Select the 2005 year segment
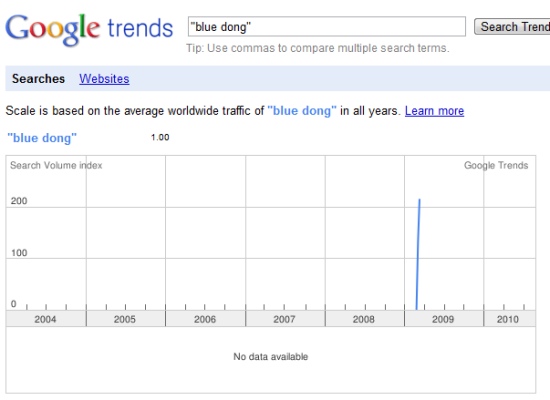Image resolution: width=550 pixels, height=400 pixels. click(125, 319)
